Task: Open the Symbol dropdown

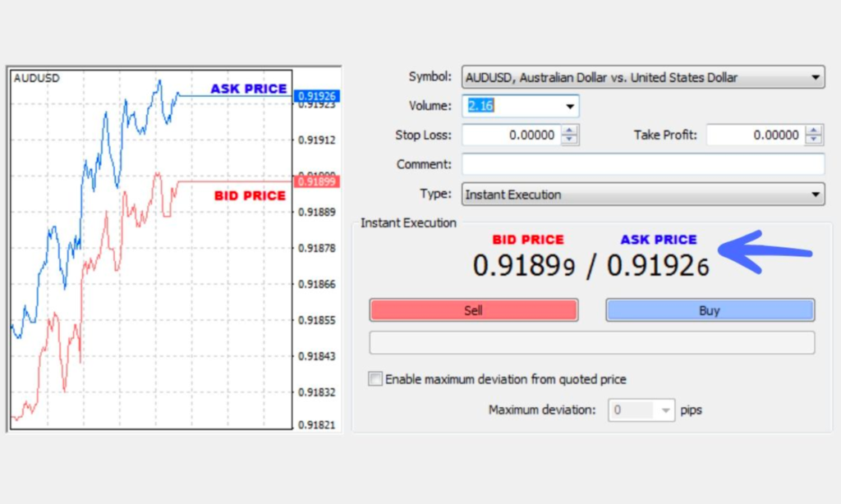Action: click(815, 77)
